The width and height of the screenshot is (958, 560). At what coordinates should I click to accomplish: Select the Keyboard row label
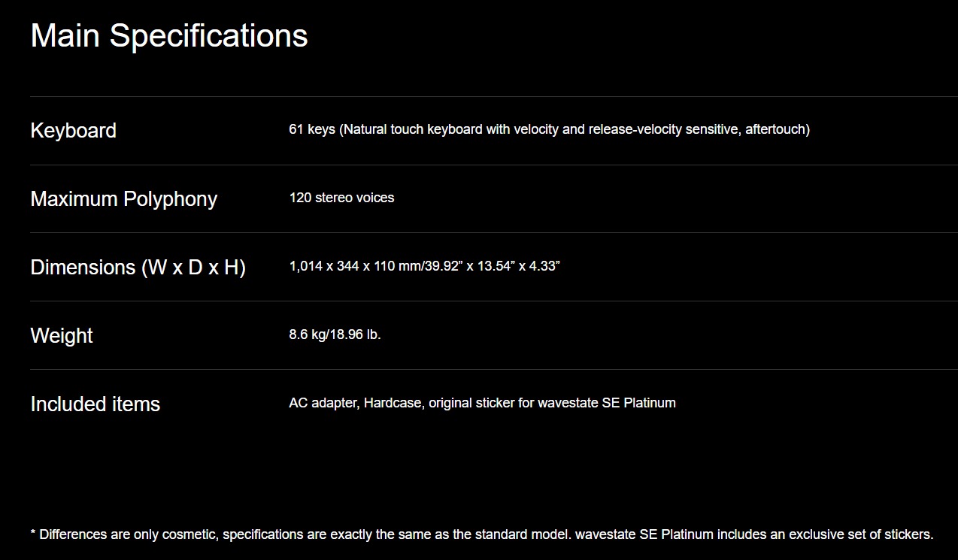[73, 131]
